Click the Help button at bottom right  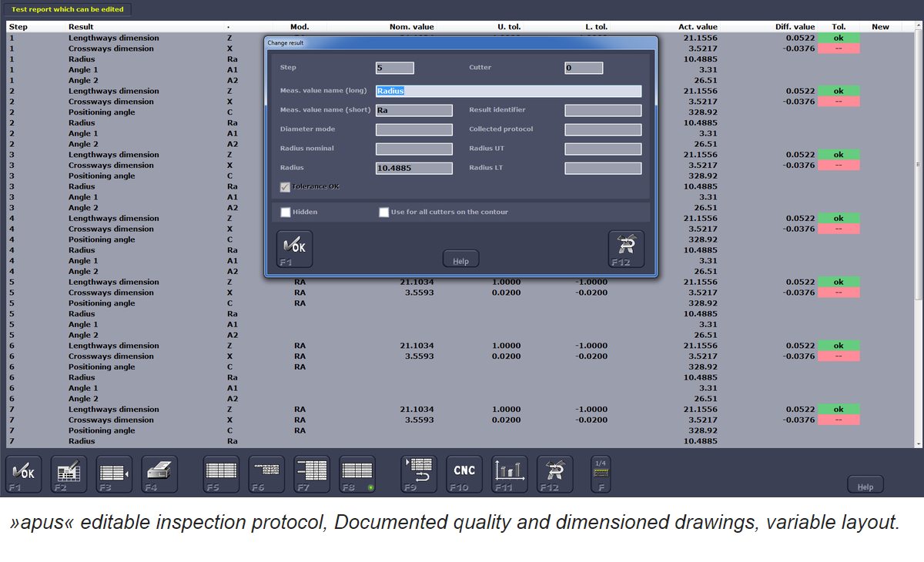pyautogui.click(x=865, y=486)
